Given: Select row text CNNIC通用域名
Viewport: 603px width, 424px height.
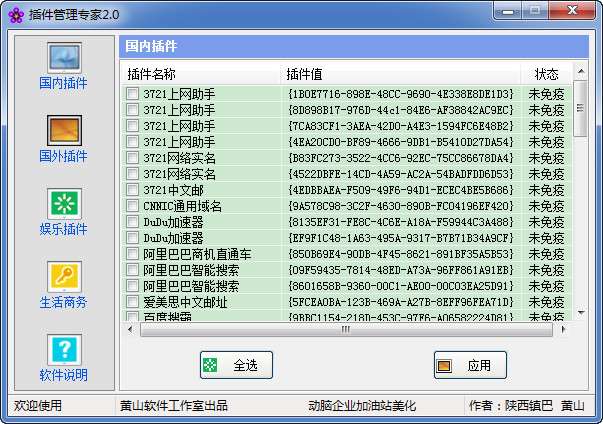Looking at the screenshot, I should (x=183, y=206).
